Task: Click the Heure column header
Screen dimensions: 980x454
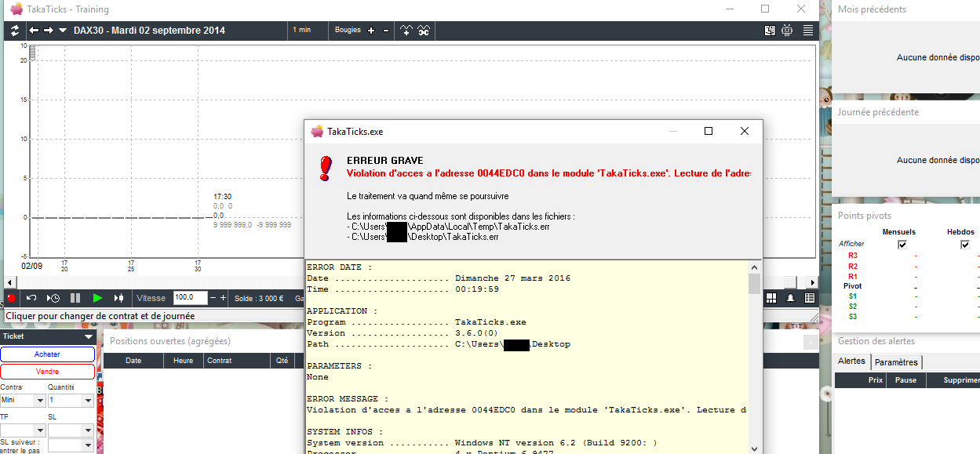Action: click(x=184, y=361)
